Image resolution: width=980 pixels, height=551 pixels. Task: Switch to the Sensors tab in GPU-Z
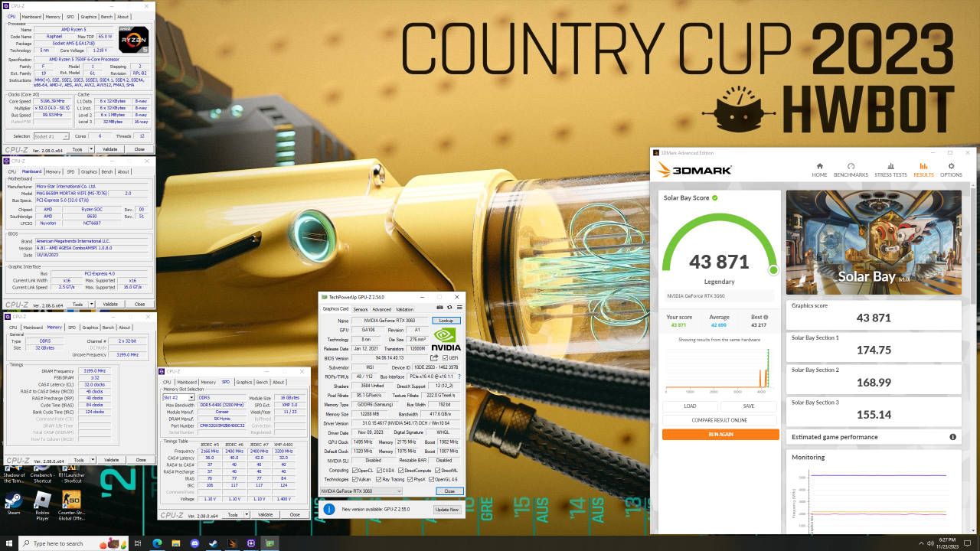point(360,309)
